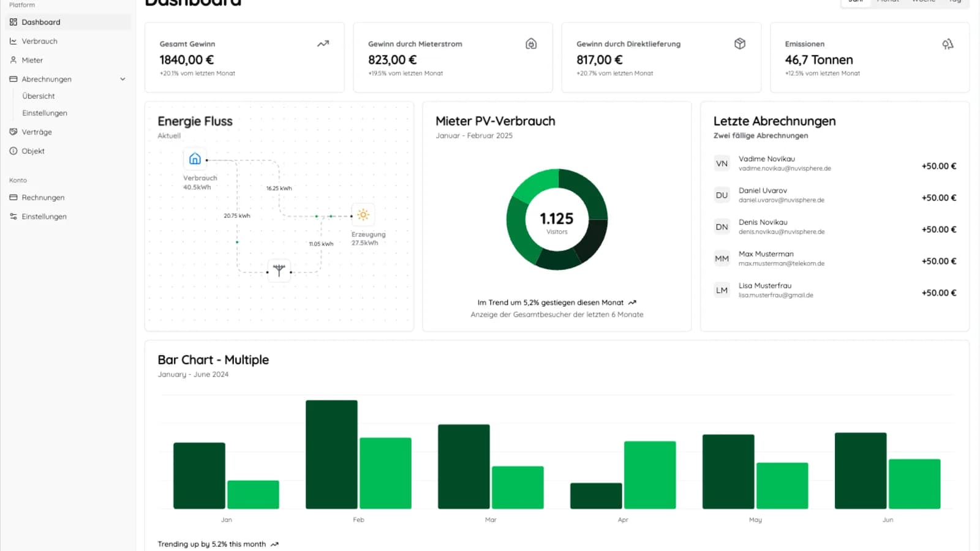Switch to the Monat tab
980x551 pixels.
[x=888, y=2]
